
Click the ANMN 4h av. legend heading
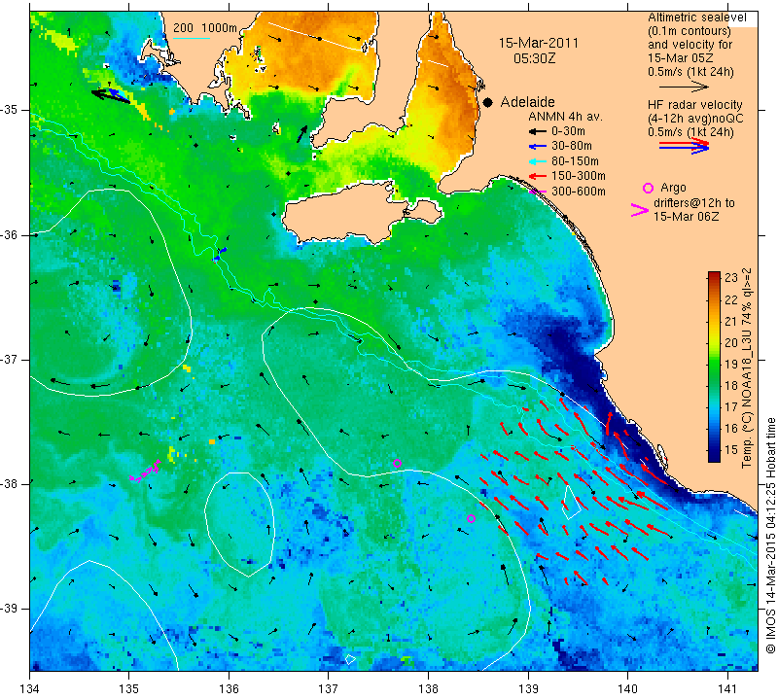[565, 117]
